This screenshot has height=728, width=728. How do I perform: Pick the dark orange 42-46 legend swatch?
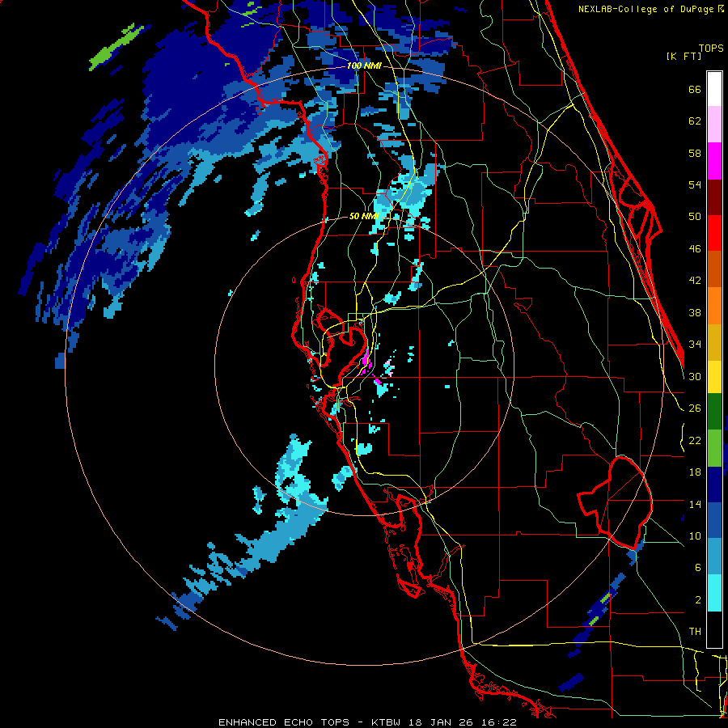coord(714,269)
